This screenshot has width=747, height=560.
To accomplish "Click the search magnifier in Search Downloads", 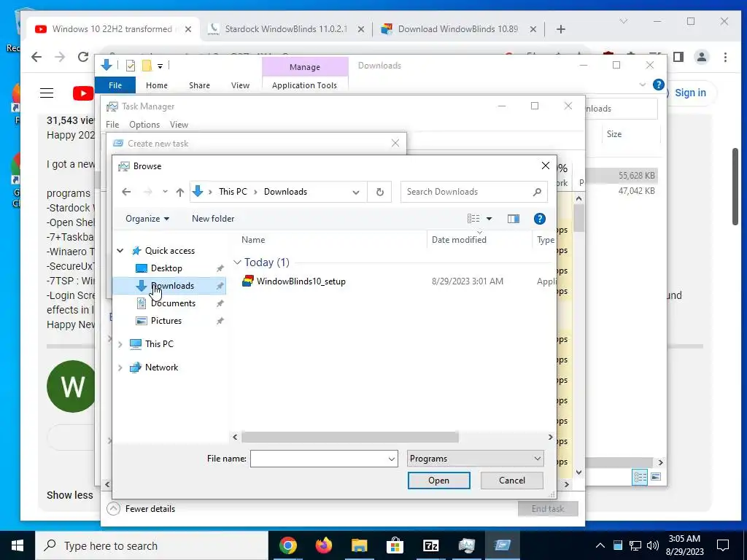I will coord(537,192).
